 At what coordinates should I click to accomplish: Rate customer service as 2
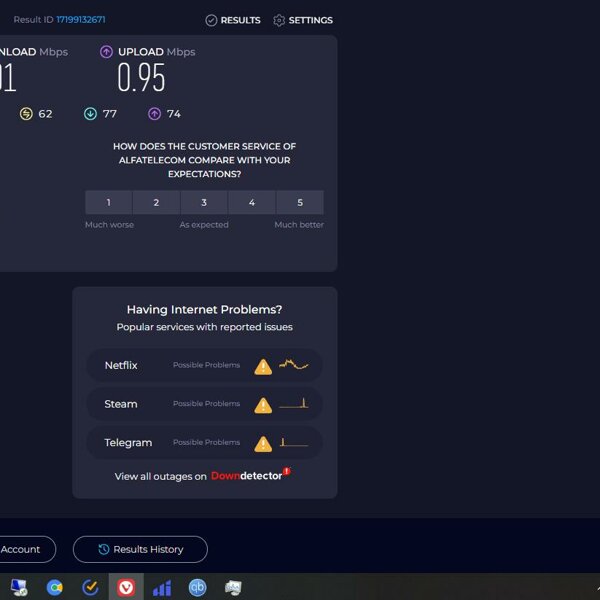(156, 202)
